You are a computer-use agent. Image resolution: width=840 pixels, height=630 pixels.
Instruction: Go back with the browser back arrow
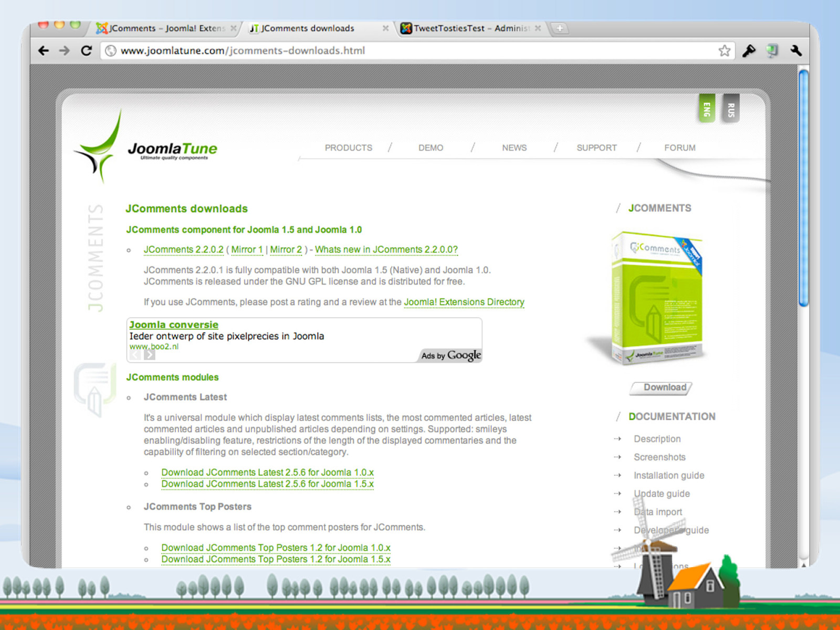(x=44, y=50)
